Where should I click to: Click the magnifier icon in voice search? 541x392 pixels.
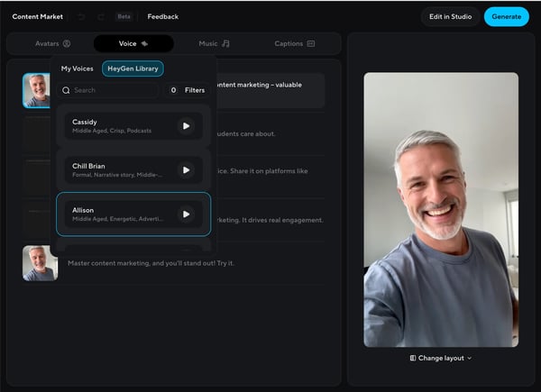click(66, 90)
